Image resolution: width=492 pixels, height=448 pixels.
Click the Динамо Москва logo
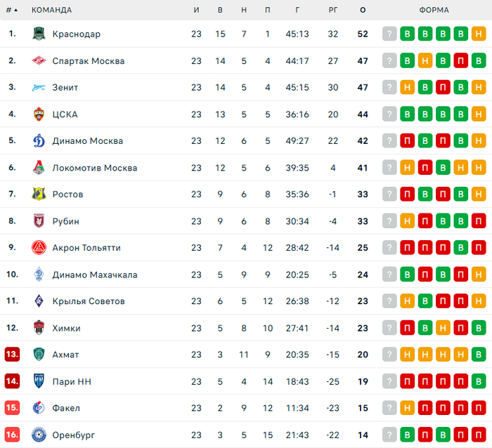click(39, 140)
